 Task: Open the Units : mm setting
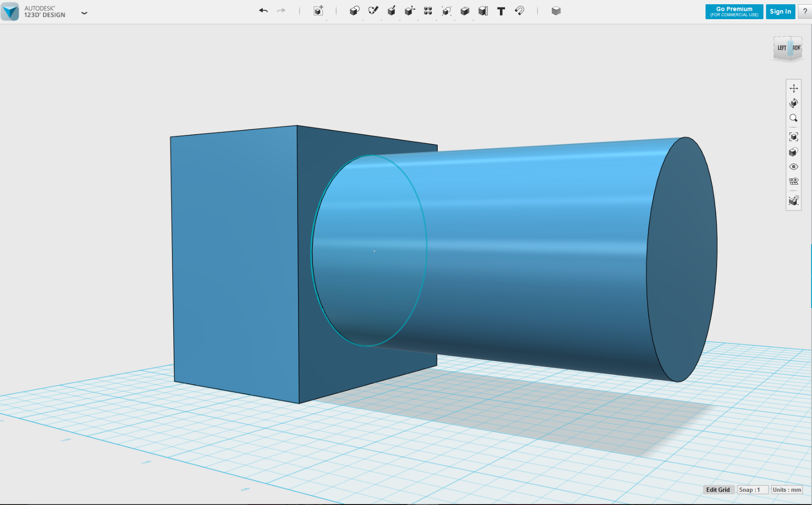click(x=787, y=490)
